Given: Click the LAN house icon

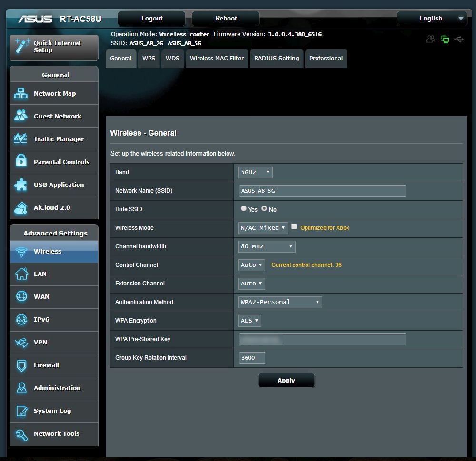Looking at the screenshot, I should [21, 274].
